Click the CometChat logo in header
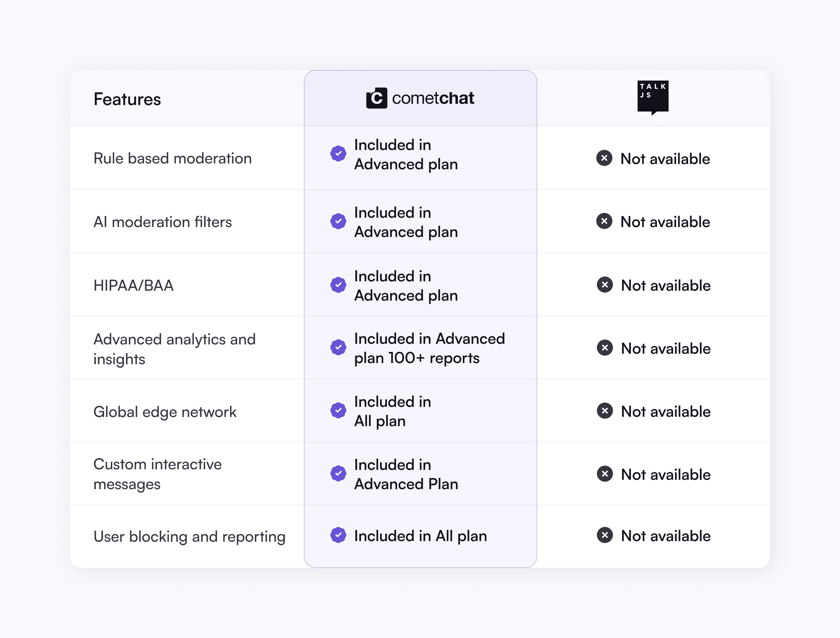840x638 pixels. pos(420,98)
